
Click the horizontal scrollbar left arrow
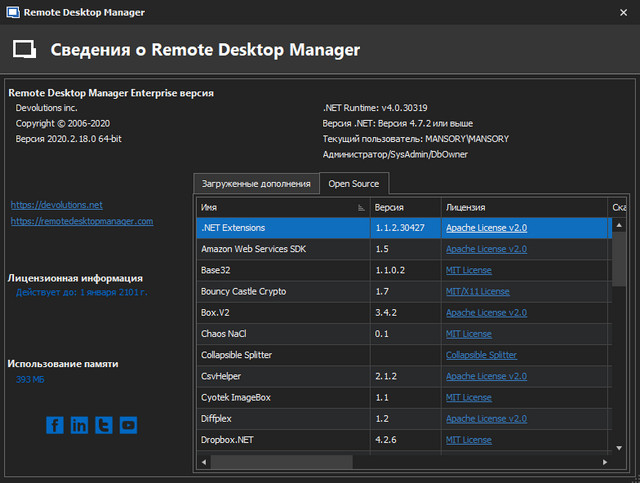pyautogui.click(x=204, y=462)
